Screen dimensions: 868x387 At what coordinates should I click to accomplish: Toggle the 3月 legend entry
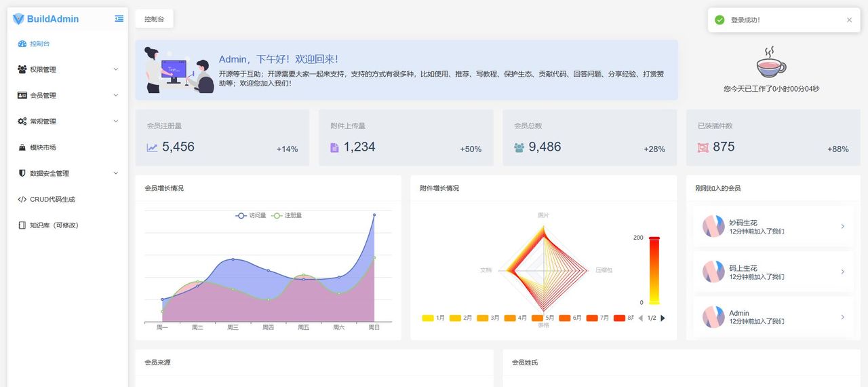point(488,318)
